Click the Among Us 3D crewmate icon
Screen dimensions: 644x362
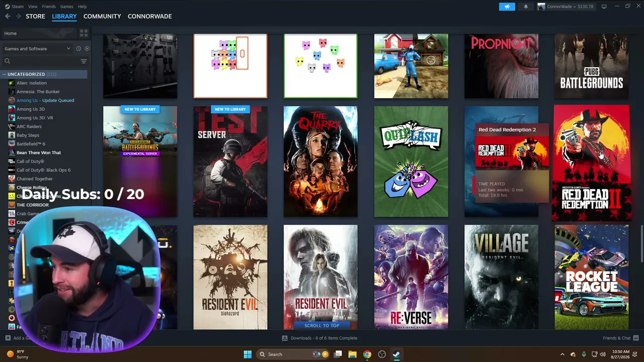pos(12,109)
